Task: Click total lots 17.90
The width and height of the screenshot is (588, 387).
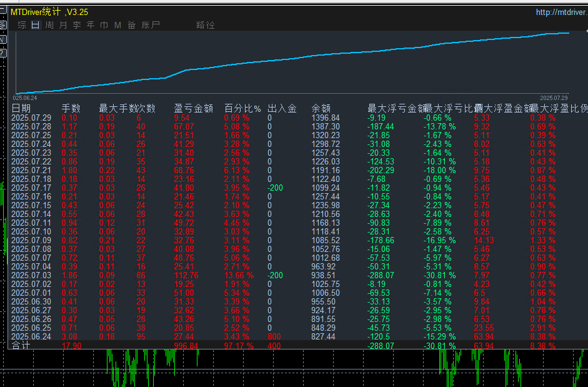Action: [72, 346]
